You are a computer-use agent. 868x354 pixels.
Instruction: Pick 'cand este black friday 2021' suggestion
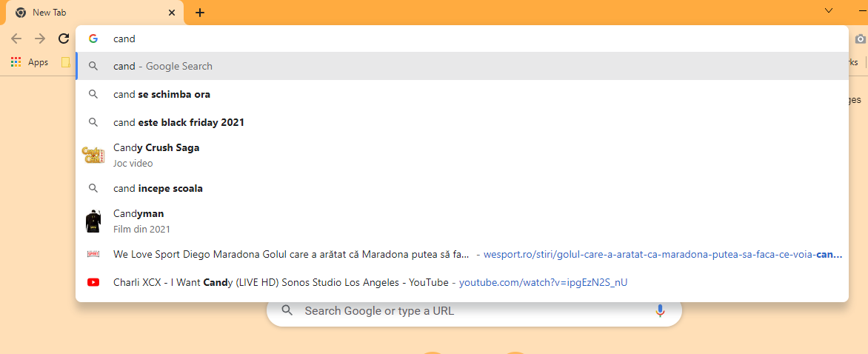(178, 122)
